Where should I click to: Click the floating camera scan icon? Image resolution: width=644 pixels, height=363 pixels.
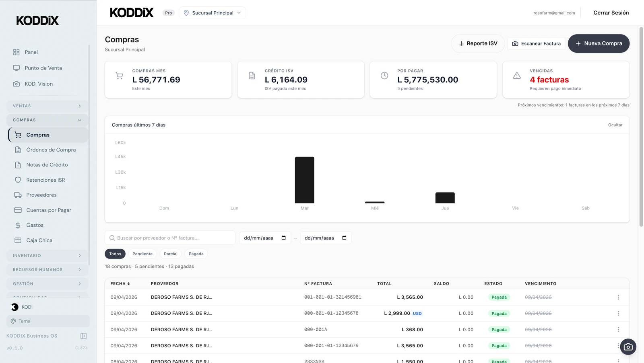coord(628,347)
